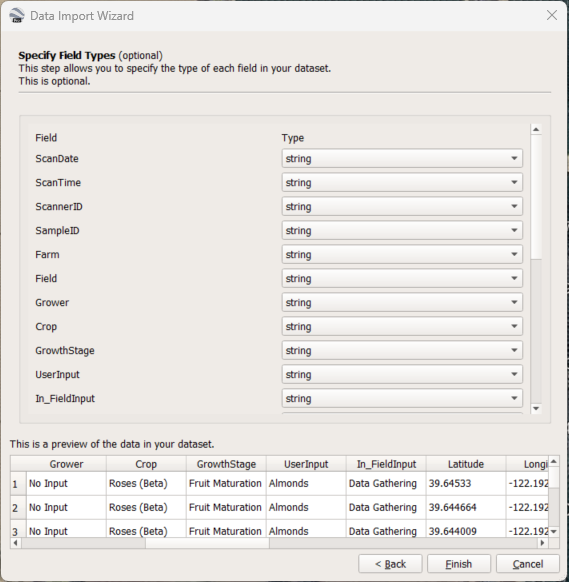Close the Data Import Wizard dialog

pyautogui.click(x=552, y=15)
